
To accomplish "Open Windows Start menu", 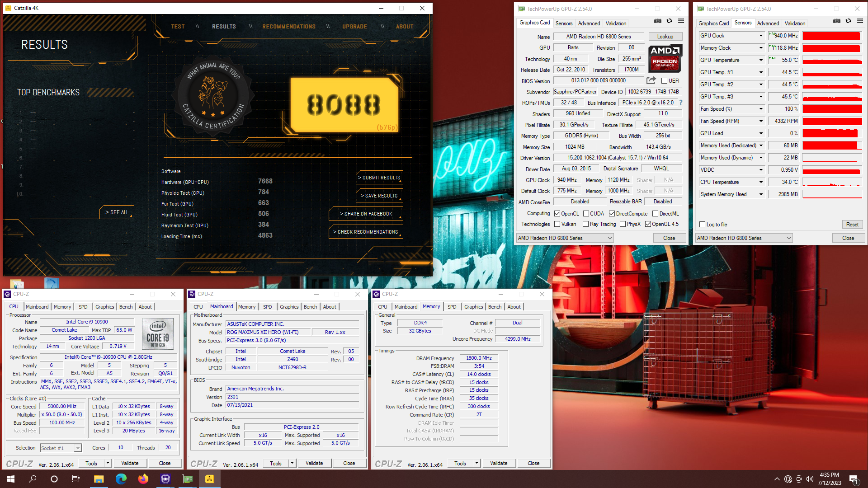I will [11, 479].
